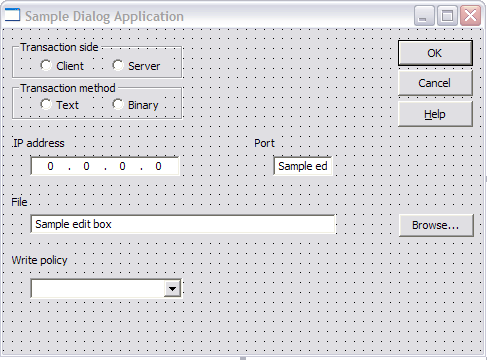Maximize the Sample Dialog Application window
Screen dimensions: 487x360
tap(447, 16)
